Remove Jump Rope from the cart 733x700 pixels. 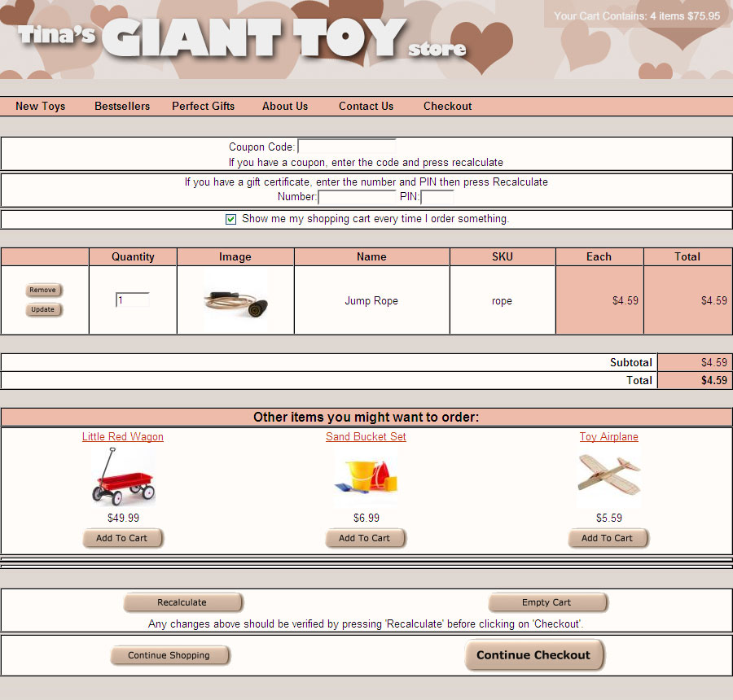[43, 291]
